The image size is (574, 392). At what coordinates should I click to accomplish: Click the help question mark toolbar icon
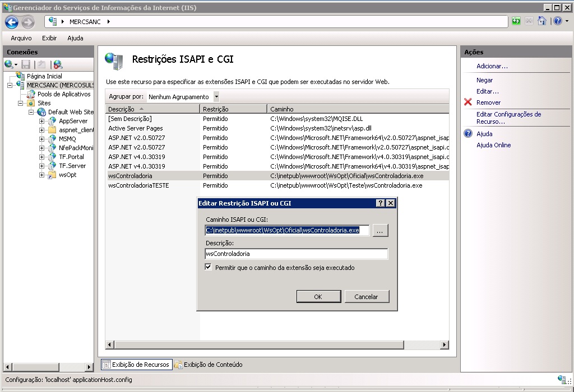[557, 21]
